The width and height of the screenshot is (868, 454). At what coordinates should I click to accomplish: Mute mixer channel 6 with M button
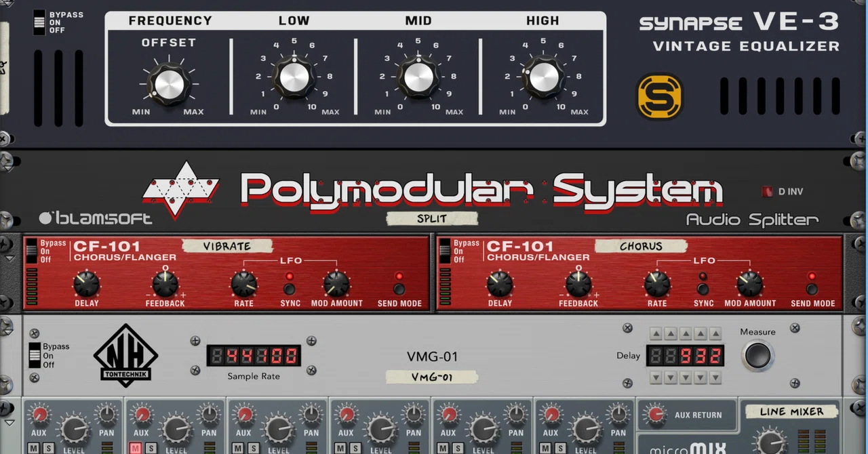(x=545, y=448)
